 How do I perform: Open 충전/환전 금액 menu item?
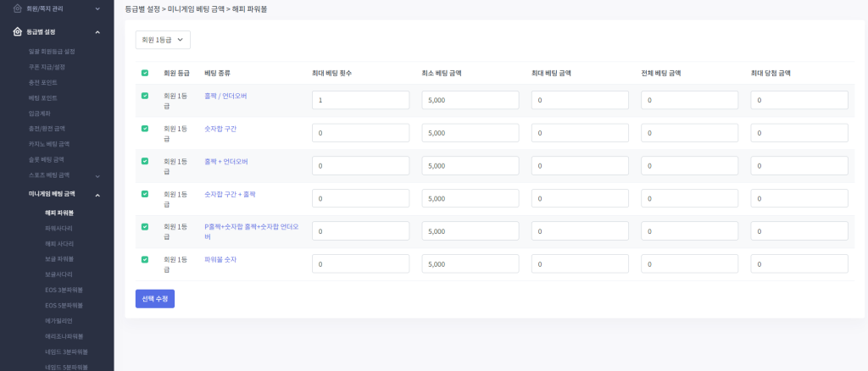(x=47, y=128)
